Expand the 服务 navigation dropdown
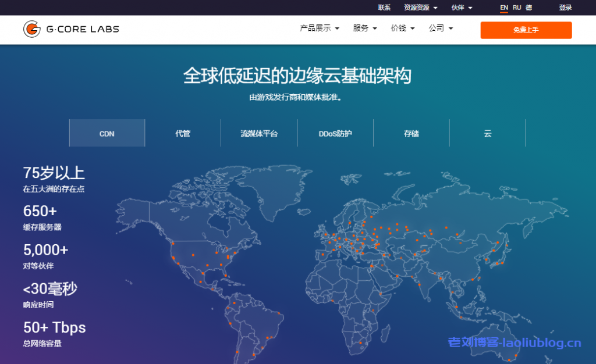 pyautogui.click(x=365, y=28)
